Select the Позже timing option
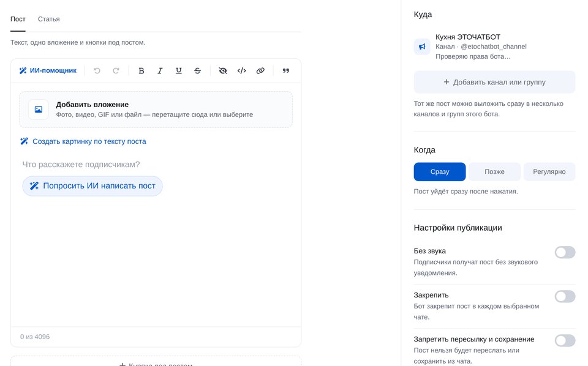The width and height of the screenshot is (588, 366). (x=494, y=171)
